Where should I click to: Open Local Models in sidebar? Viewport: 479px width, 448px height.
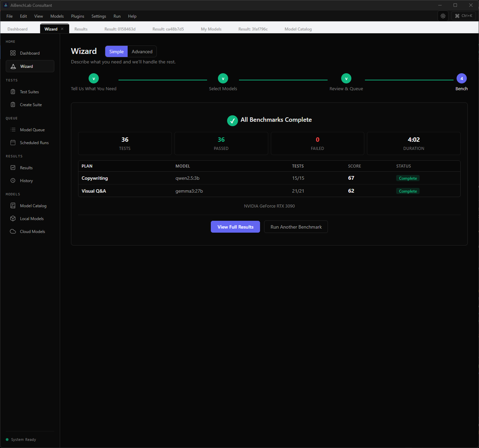click(x=30, y=219)
